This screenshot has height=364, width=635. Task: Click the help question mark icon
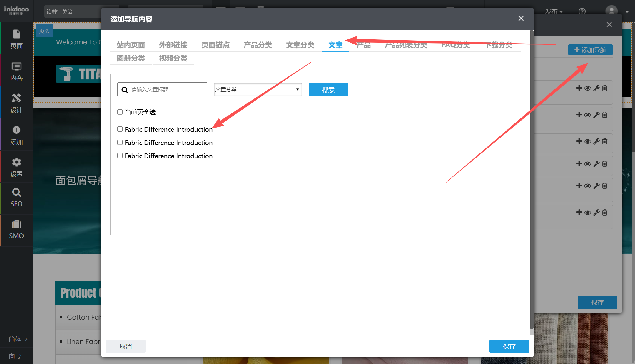[x=582, y=11]
